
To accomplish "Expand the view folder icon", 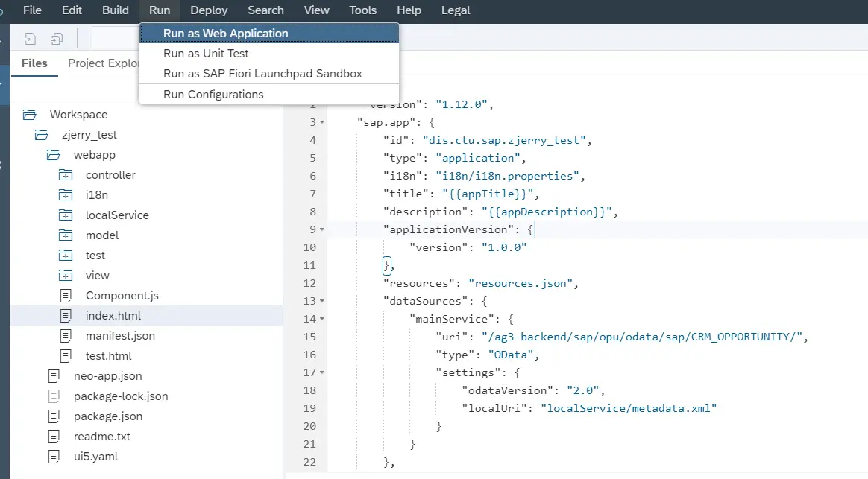I will (66, 276).
